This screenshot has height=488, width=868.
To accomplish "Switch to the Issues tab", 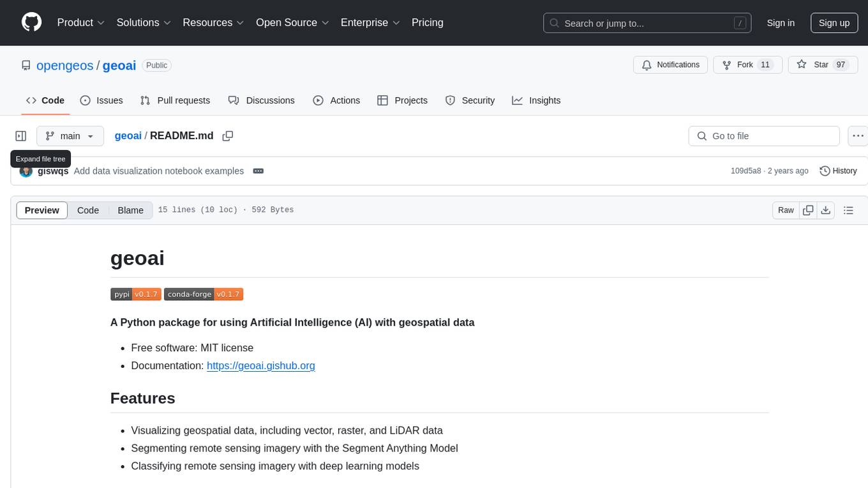I will coord(101,100).
